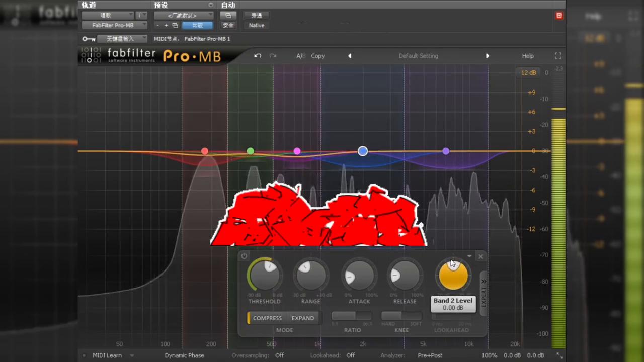
Task: Toggle the band power button
Action: 244,256
